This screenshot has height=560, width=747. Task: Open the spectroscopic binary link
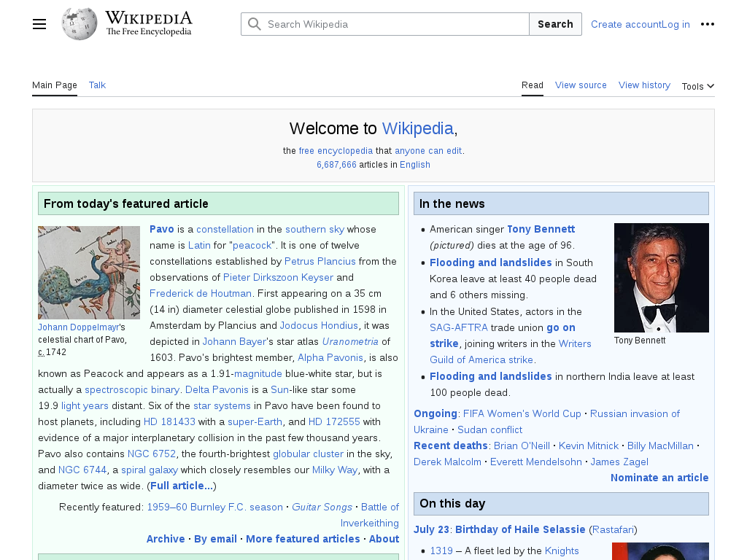tap(132, 389)
